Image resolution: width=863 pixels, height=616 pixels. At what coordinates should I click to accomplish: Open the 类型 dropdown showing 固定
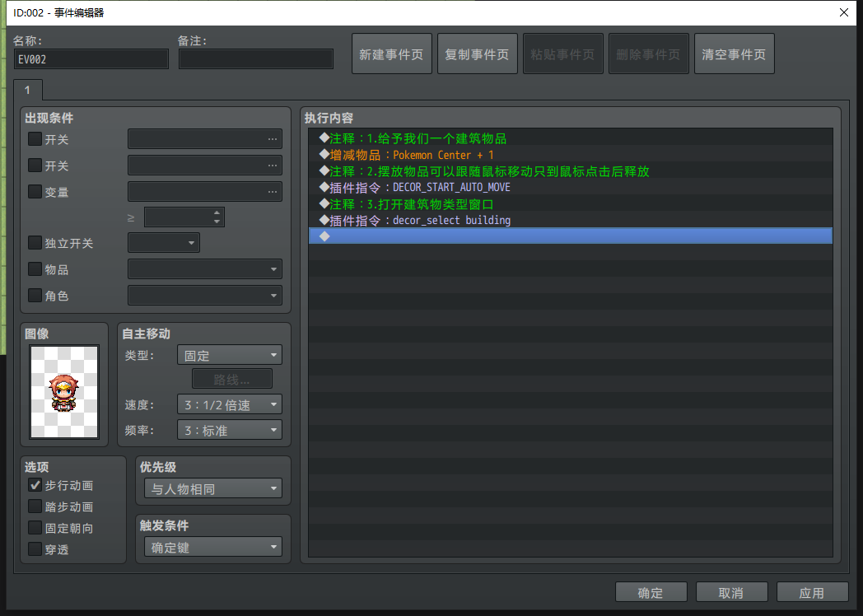[230, 355]
